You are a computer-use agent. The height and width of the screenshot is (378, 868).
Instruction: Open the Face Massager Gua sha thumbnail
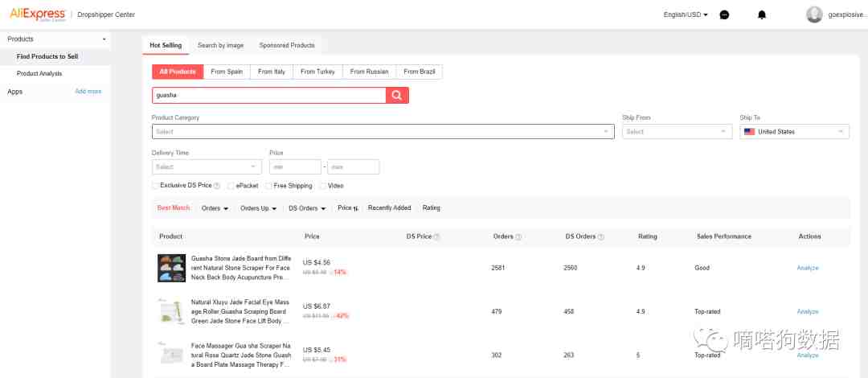tap(172, 355)
